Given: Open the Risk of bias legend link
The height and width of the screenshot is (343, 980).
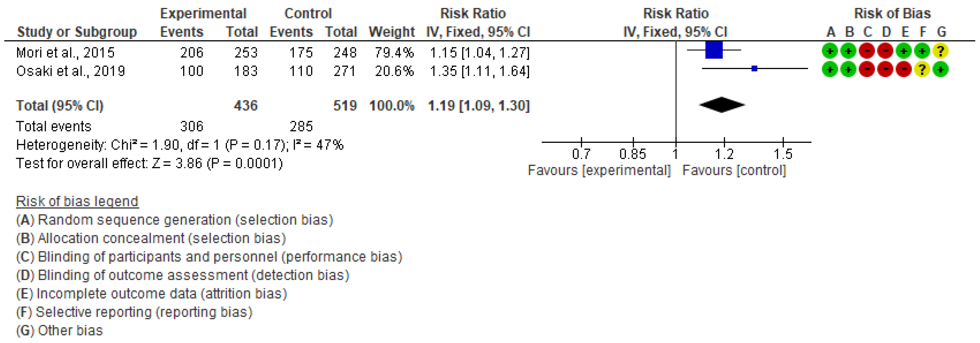Looking at the screenshot, I should (x=77, y=201).
